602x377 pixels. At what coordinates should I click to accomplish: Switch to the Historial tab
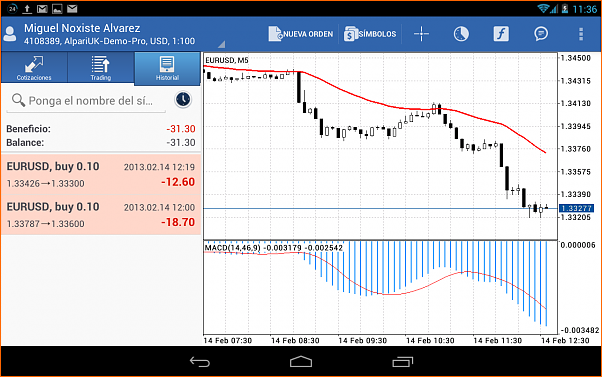167,68
